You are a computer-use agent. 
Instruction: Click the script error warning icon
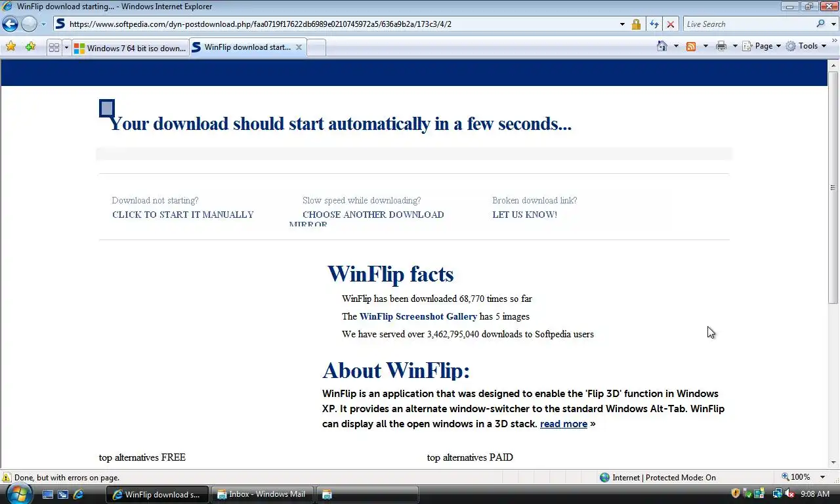point(7,478)
